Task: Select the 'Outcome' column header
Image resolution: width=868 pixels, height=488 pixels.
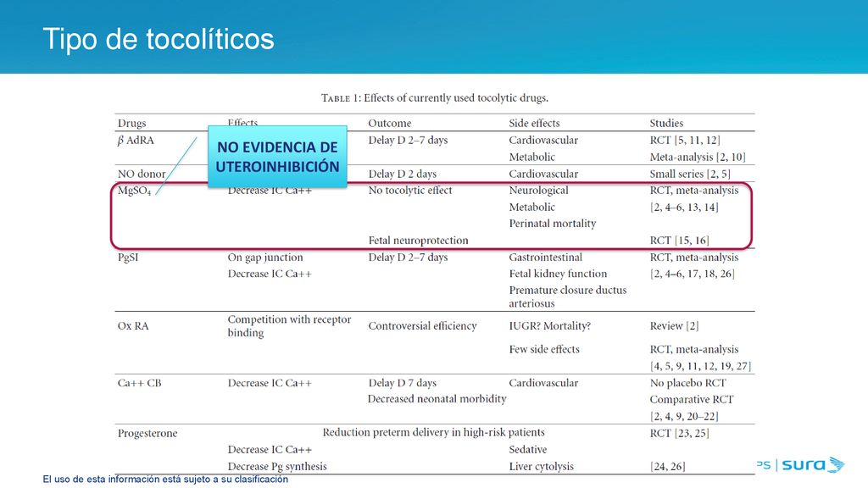Action: coord(390,124)
